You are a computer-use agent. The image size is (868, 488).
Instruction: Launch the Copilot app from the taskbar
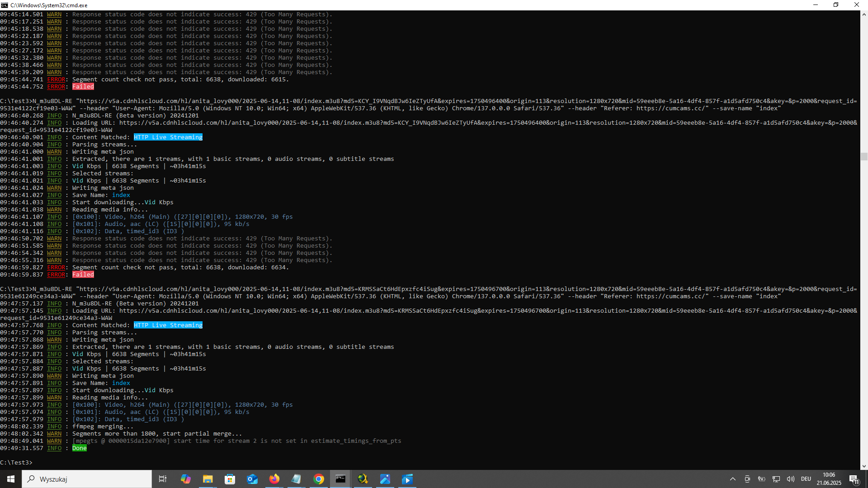[185, 479]
